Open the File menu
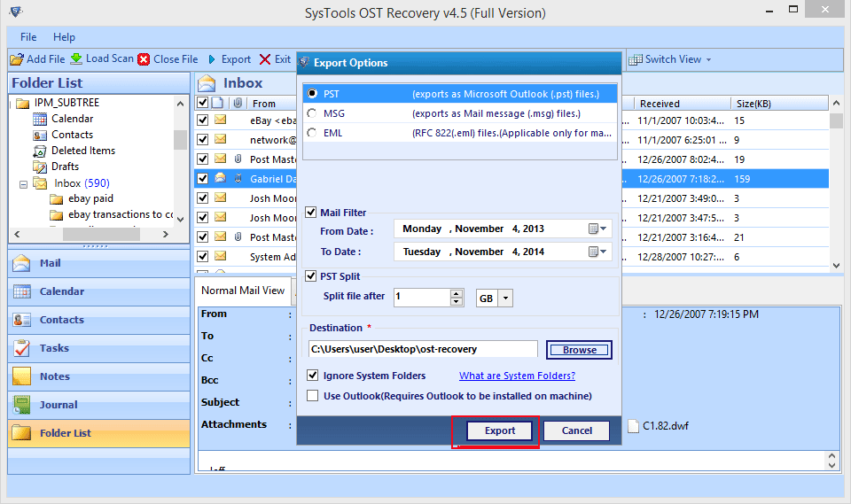This screenshot has width=851, height=504. tap(28, 37)
